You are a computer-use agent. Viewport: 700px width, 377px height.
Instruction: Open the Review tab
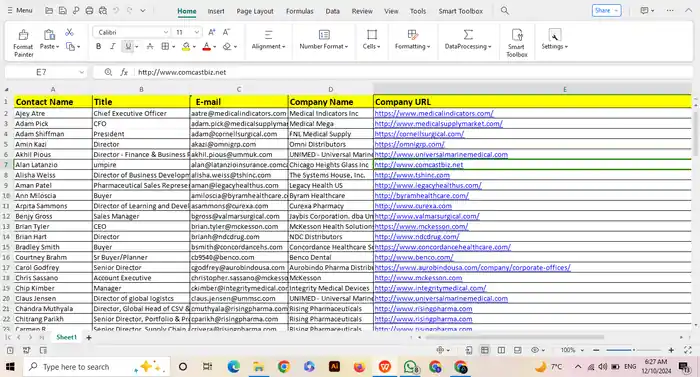[x=362, y=11]
